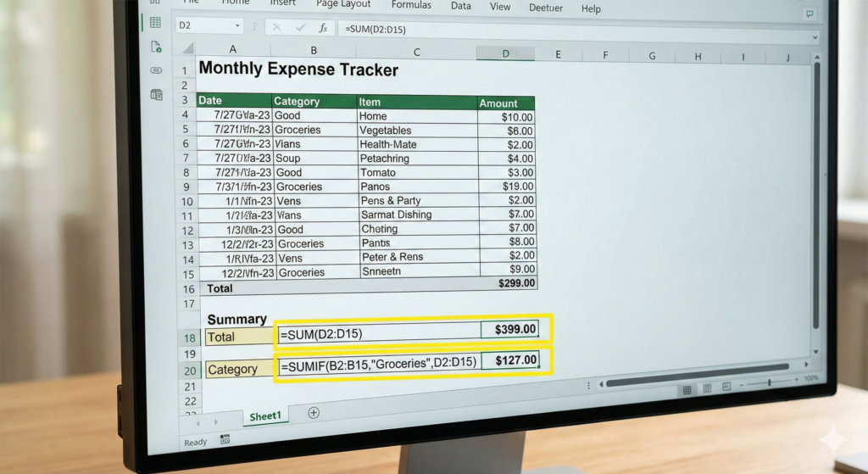Viewport: 868px width, 474px height.
Task: Zoom out with the minus icon
Action: point(741,384)
